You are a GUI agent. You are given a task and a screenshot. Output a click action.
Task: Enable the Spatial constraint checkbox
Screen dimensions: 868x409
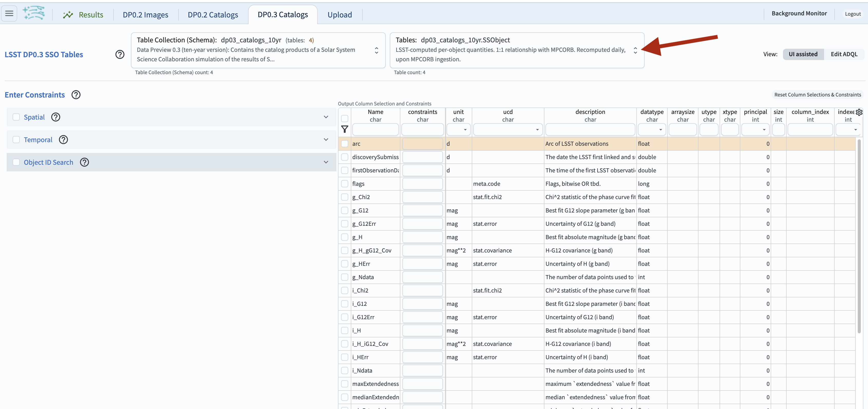(x=16, y=117)
